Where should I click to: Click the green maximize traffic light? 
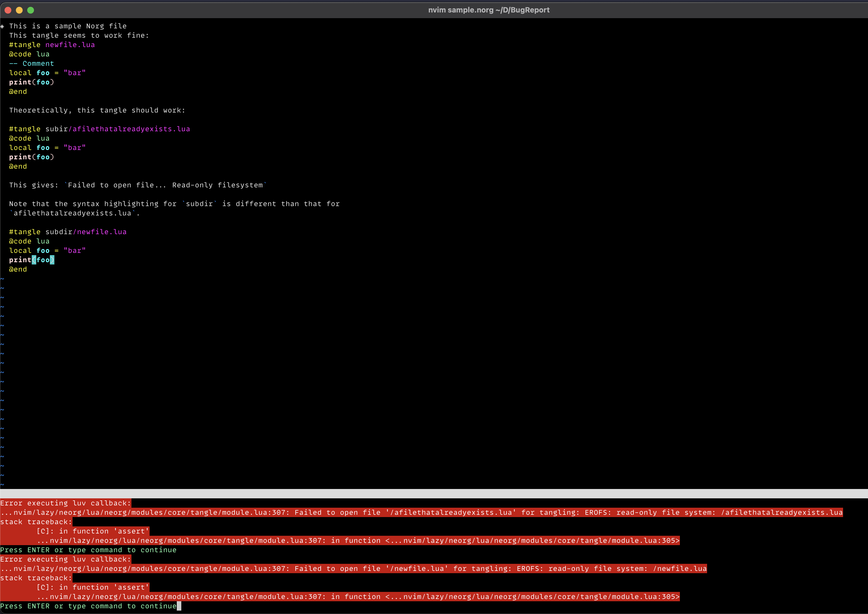pos(30,10)
